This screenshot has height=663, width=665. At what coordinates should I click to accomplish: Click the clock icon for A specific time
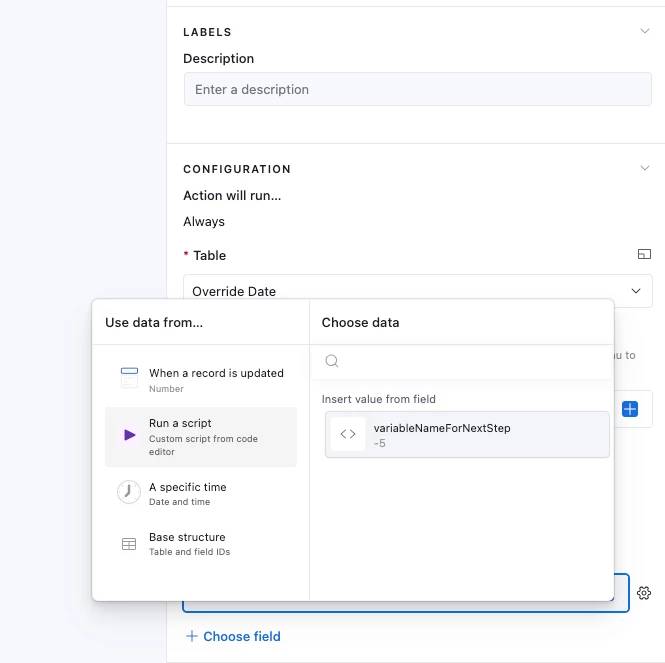click(x=129, y=492)
